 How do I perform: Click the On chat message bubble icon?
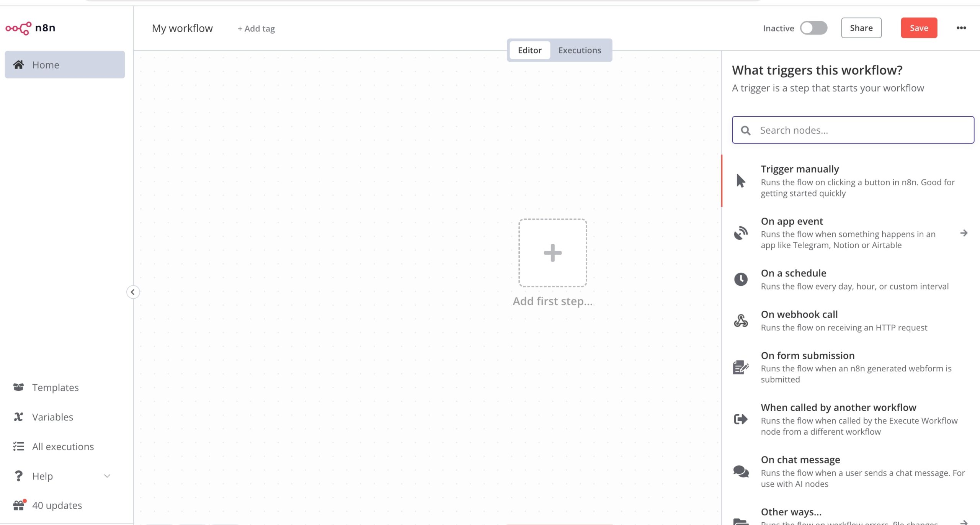click(x=741, y=471)
